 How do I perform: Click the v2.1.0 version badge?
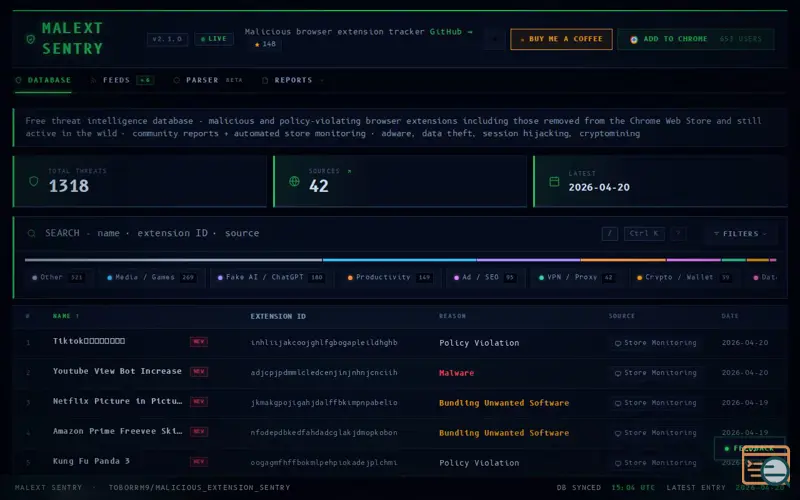pyautogui.click(x=167, y=39)
